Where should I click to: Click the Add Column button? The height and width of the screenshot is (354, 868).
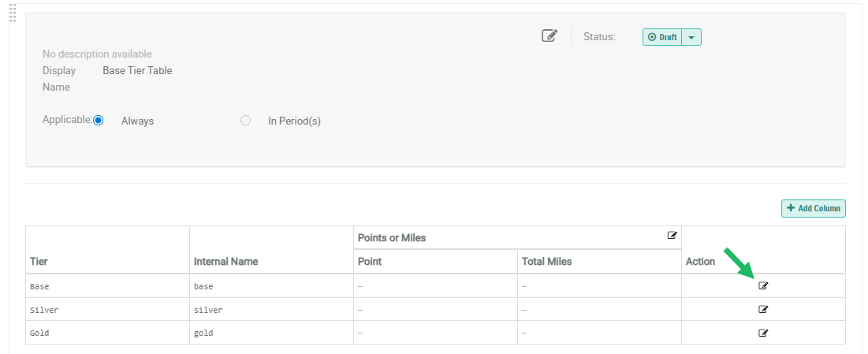[x=813, y=208]
